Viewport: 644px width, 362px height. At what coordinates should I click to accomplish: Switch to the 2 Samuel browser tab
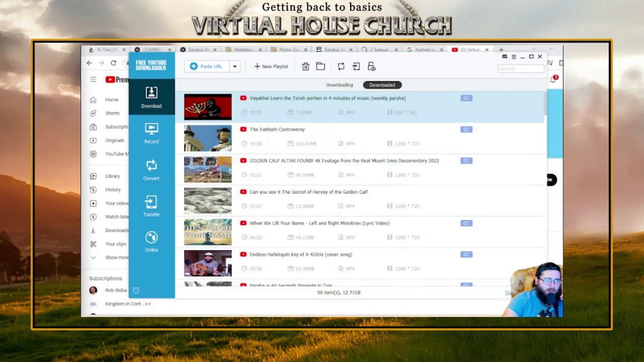point(380,50)
